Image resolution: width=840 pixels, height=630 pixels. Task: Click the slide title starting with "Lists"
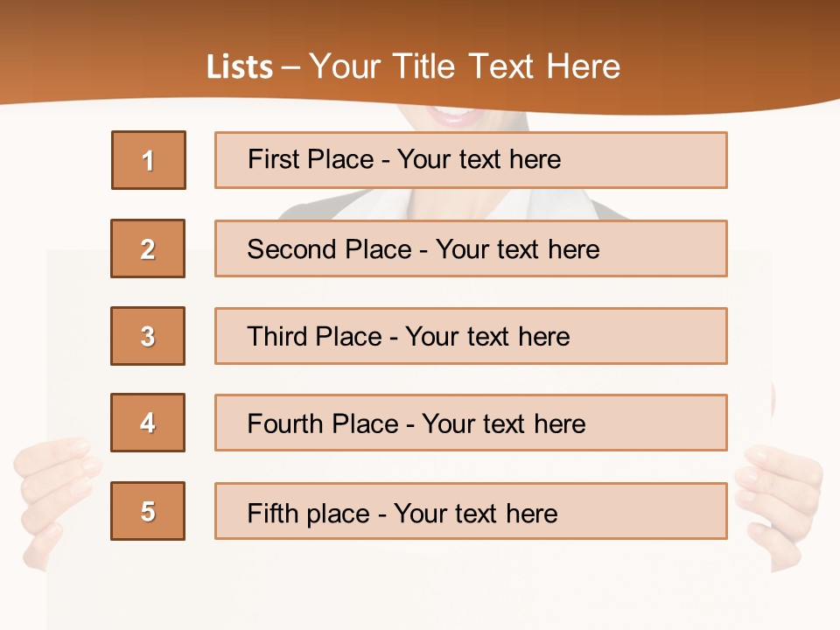click(413, 67)
